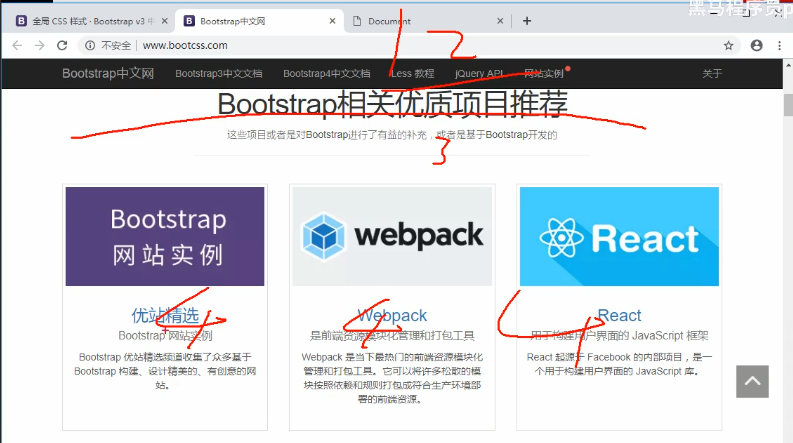This screenshot has height=443, width=793.
Task: Close the Document tab
Action: [x=500, y=21]
